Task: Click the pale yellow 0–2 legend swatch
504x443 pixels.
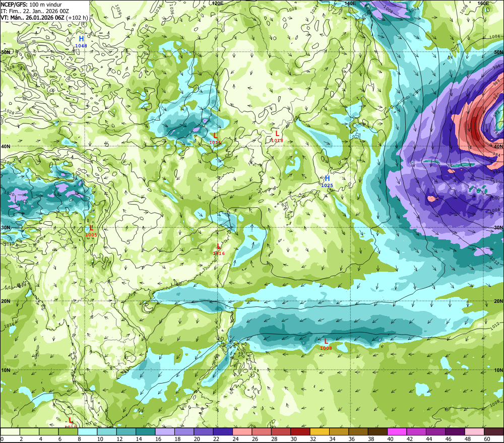Action: click(10, 431)
